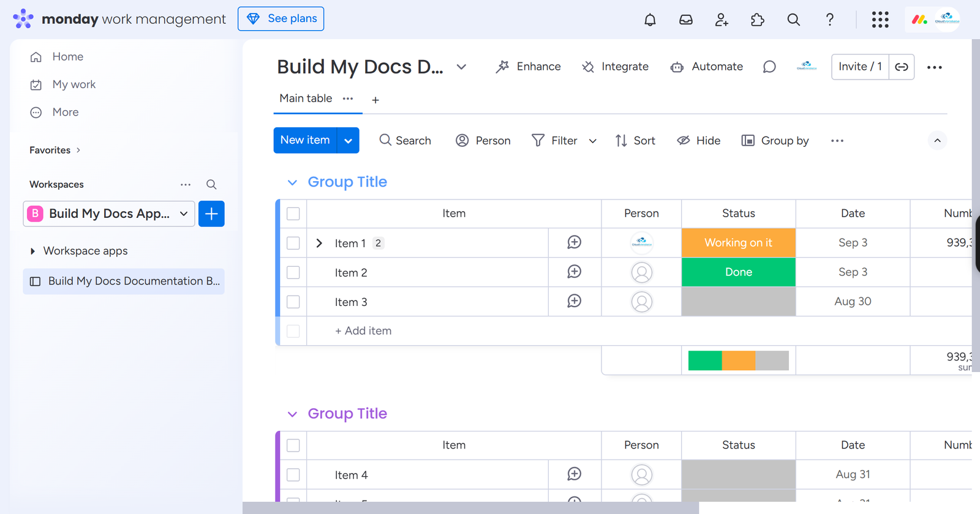Open board options three-dot menu

[x=935, y=67]
